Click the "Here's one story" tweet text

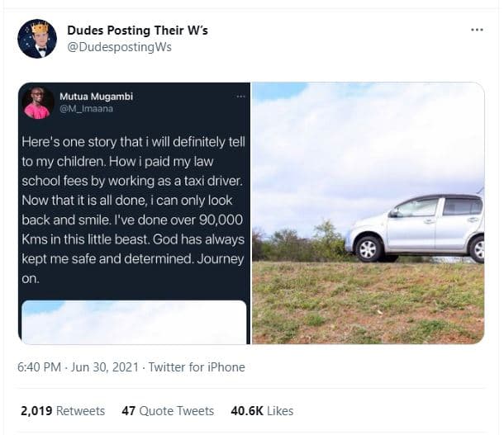pyautogui.click(x=133, y=142)
